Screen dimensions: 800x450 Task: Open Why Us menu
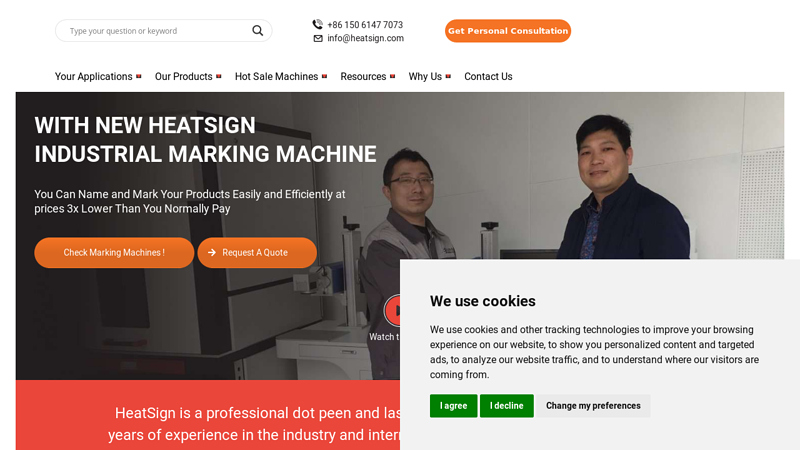pos(425,77)
